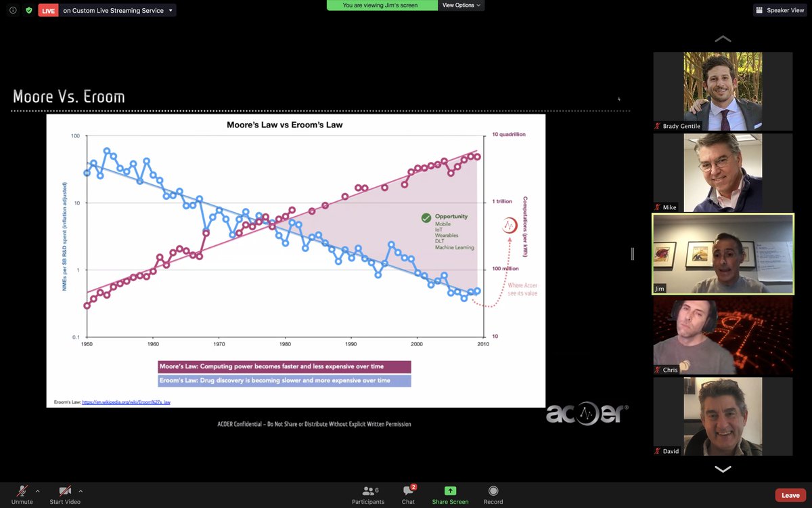Click Brady Gentile's muted mic icon
Screen dimensions: 812x508
(657, 126)
